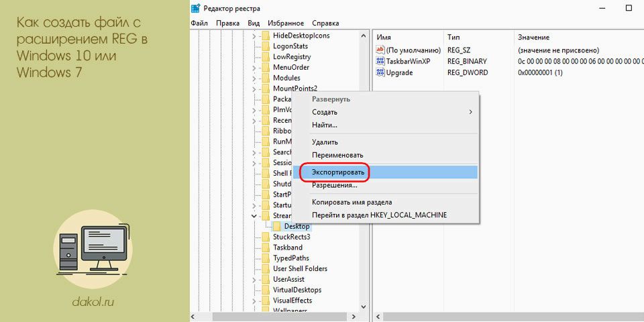
Task: Click the Desktop key folder icon
Action: click(x=277, y=226)
